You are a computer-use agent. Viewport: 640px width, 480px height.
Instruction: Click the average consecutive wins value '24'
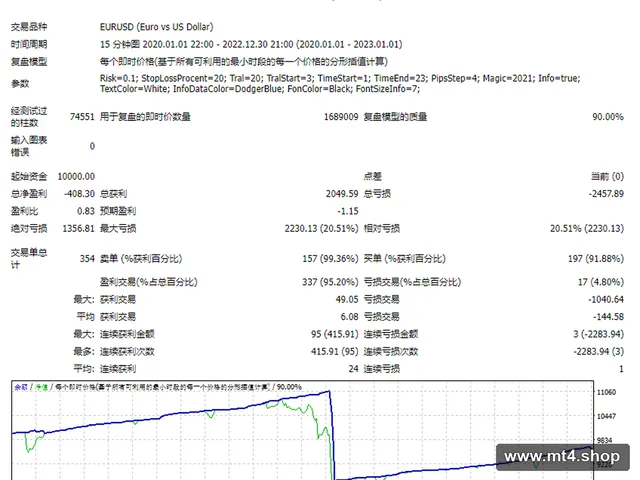[x=353, y=369]
